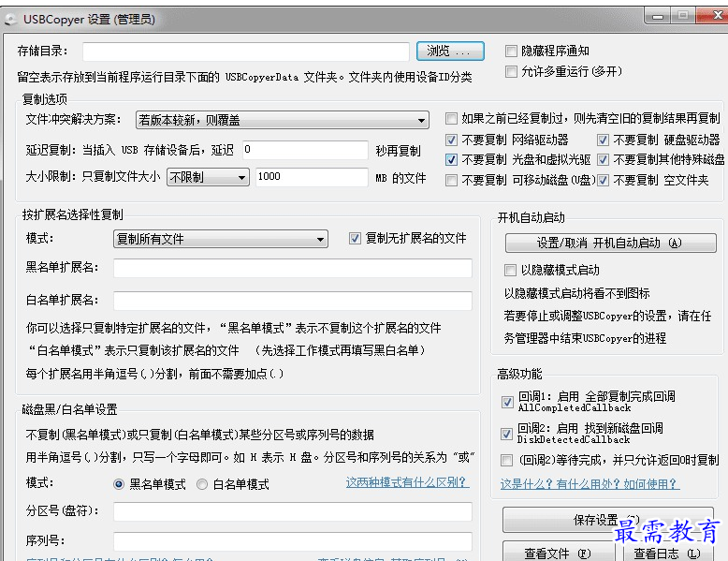This screenshot has height=561, width=728.
Task: Open 这两种模式有什么区别? link
Action: click(x=408, y=482)
